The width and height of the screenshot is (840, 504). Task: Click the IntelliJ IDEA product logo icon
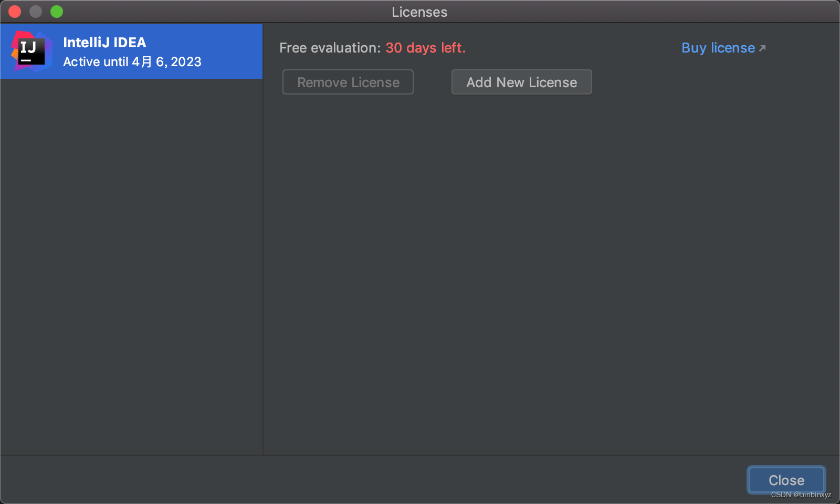tap(31, 51)
